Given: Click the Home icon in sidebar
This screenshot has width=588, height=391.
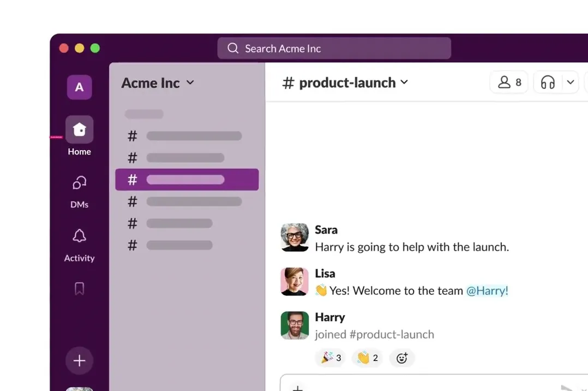Looking at the screenshot, I should [x=79, y=130].
